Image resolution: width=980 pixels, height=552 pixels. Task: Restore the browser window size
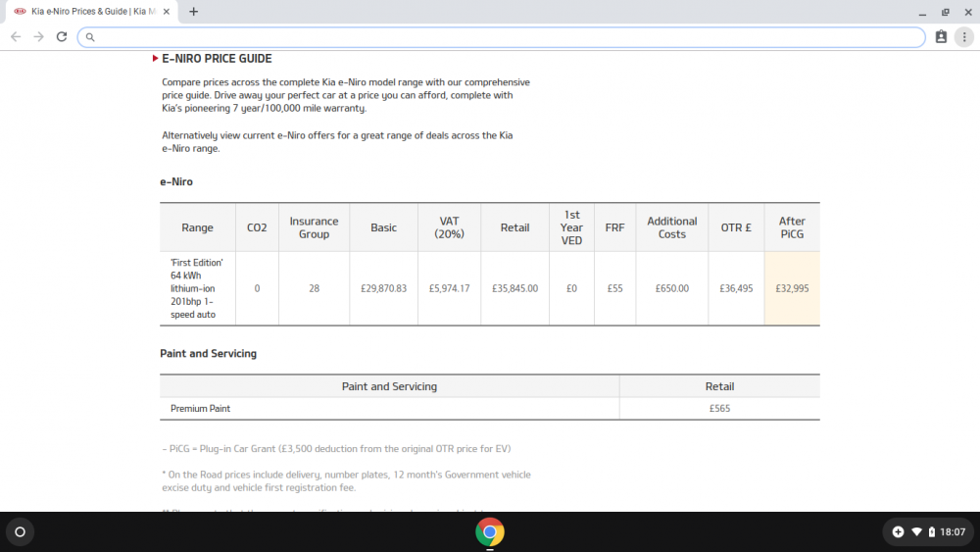tap(946, 12)
